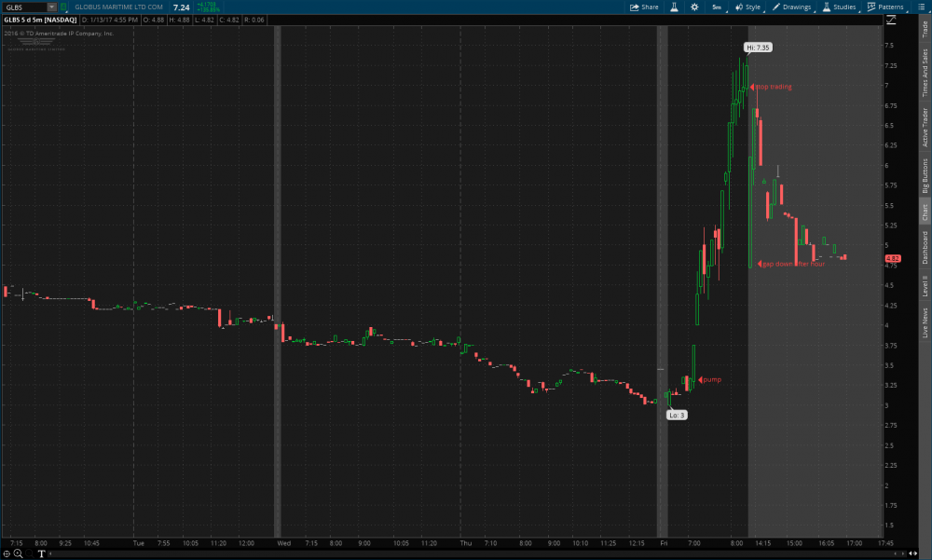The width and height of the screenshot is (932, 560).
Task: Click the zoom in magnifier icon
Action: point(19,553)
